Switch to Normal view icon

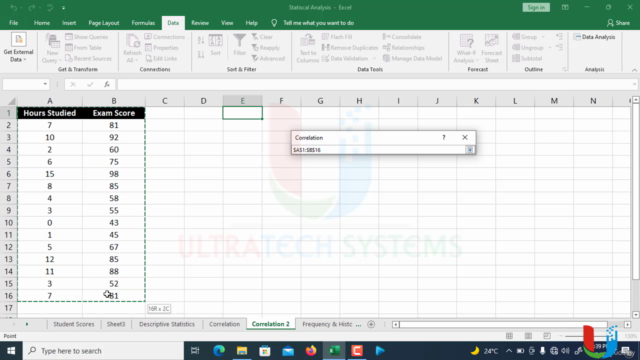tap(509, 336)
